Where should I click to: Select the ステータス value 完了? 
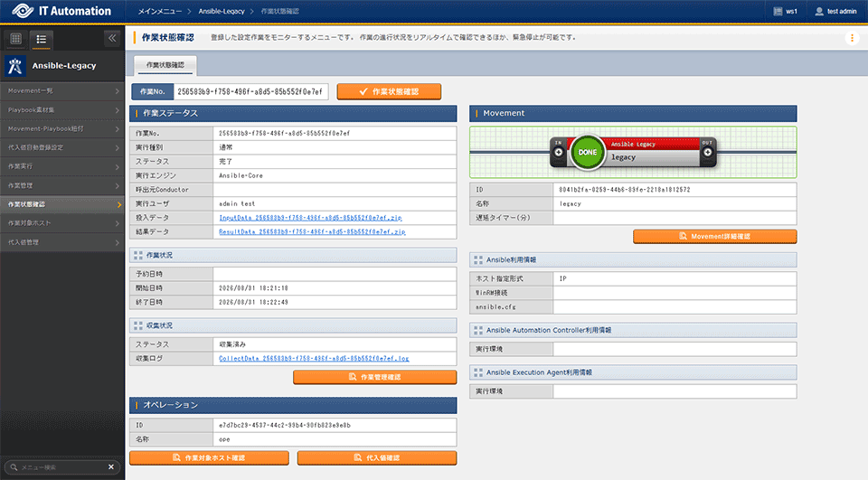(226, 162)
